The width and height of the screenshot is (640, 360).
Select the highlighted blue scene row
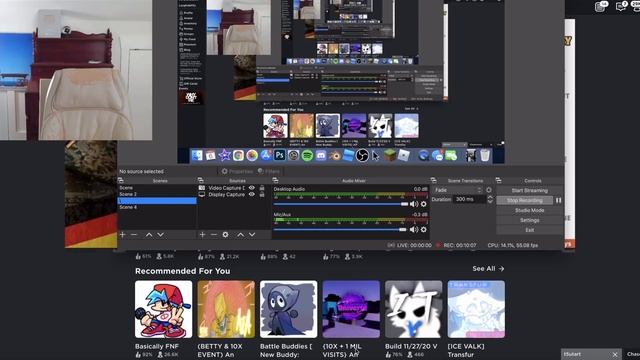(157, 201)
